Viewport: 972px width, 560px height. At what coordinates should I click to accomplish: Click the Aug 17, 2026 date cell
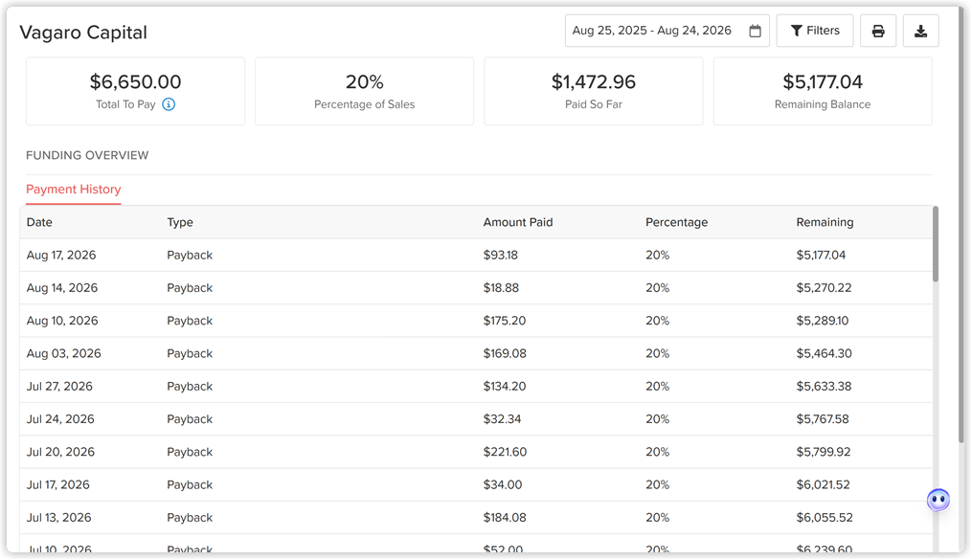pyautogui.click(x=61, y=256)
